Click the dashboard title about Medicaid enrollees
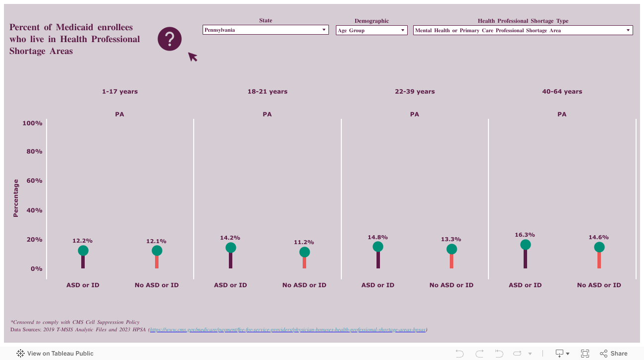 click(75, 39)
